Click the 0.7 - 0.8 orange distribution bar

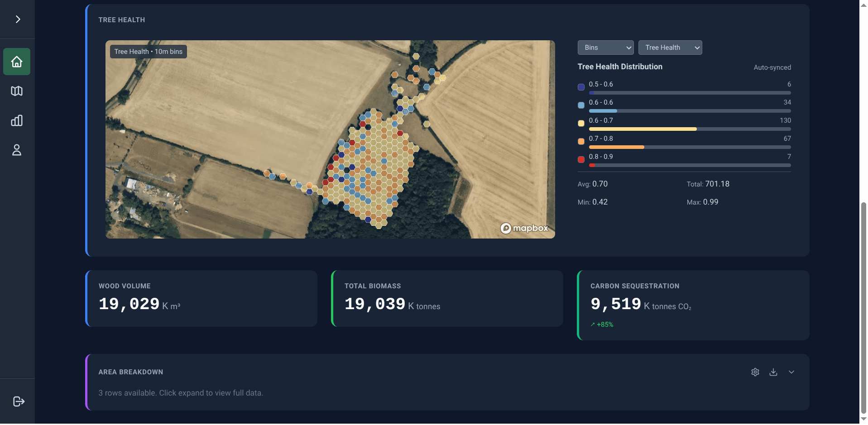[690, 147]
